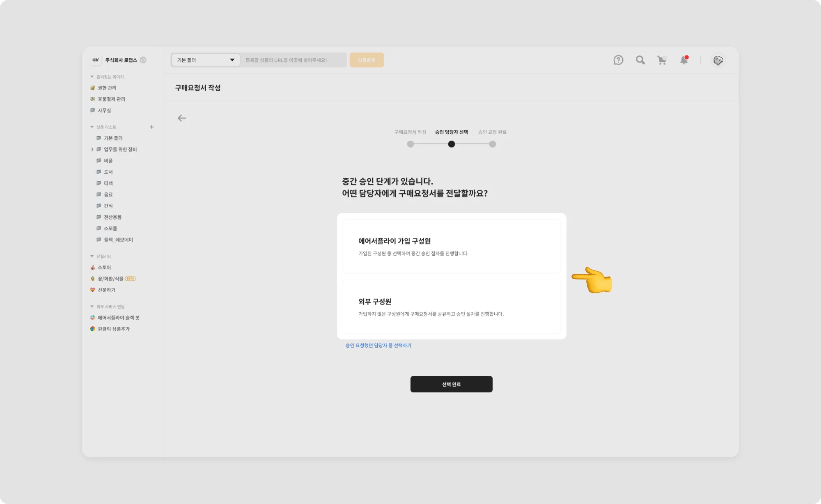Screen dimensions: 821x504
Task: Collapse the 즐겨찾는 페이지 section
Action: [x=92, y=77]
